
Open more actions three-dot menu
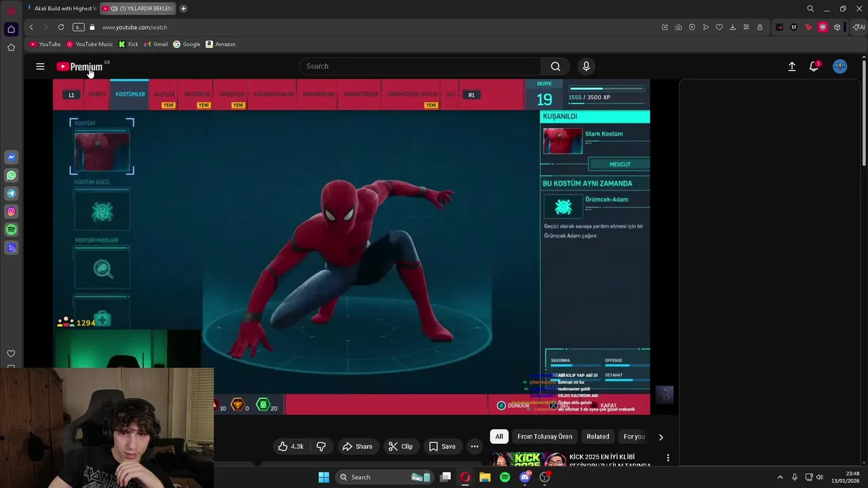point(475,447)
